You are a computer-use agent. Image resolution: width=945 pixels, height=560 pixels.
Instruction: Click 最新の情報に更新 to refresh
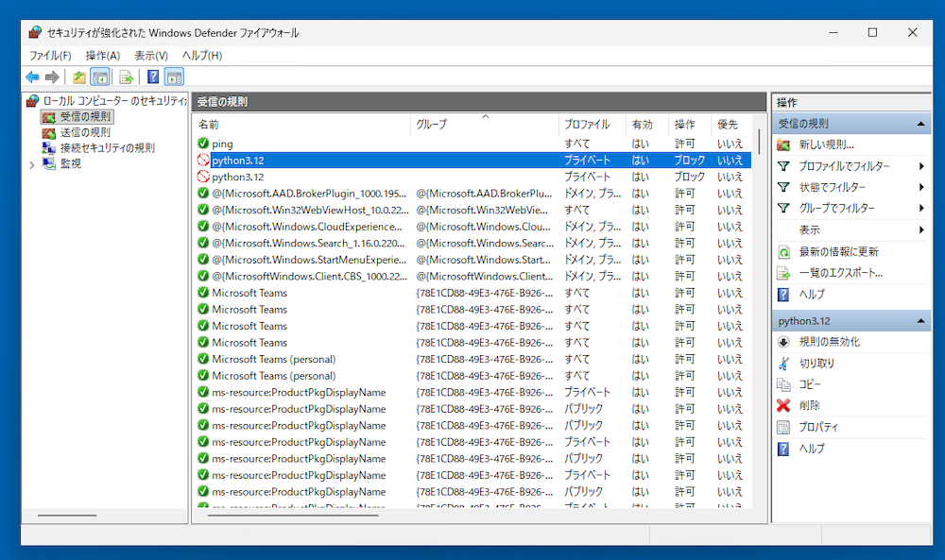[838, 252]
